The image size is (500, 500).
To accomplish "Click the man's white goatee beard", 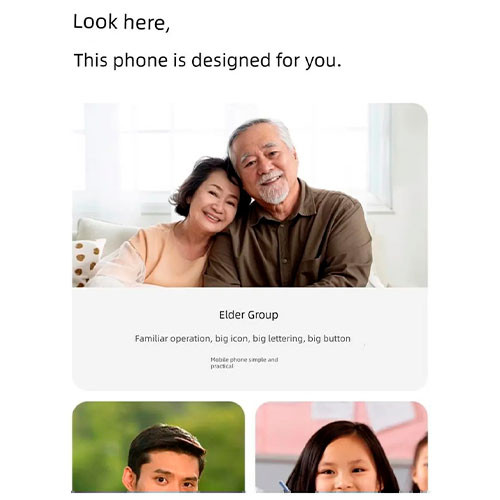I will (x=273, y=192).
